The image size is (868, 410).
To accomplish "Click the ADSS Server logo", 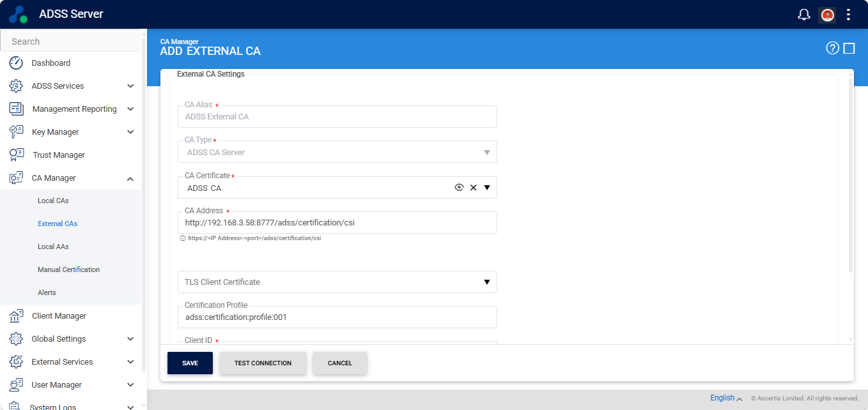I will tap(19, 14).
